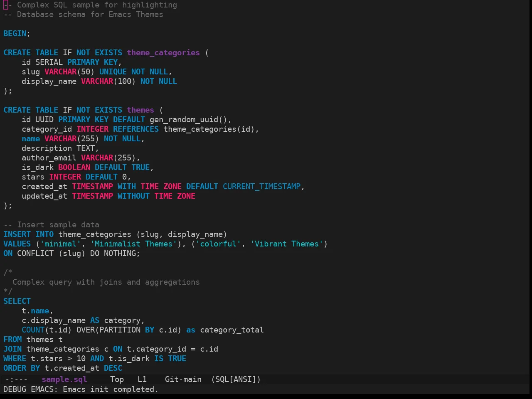Click gen_random_uuid() function call
Viewport: 532px width, 399px height.
tap(188, 120)
